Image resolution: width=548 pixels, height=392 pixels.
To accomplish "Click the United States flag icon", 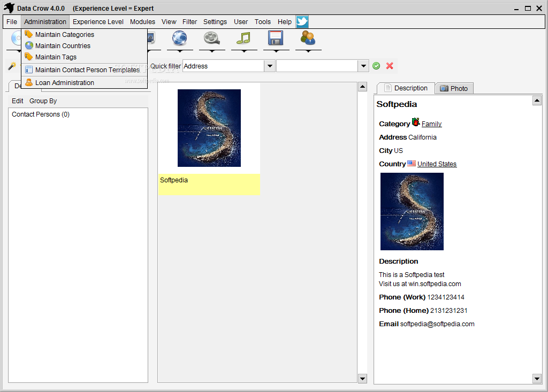I will (x=412, y=163).
